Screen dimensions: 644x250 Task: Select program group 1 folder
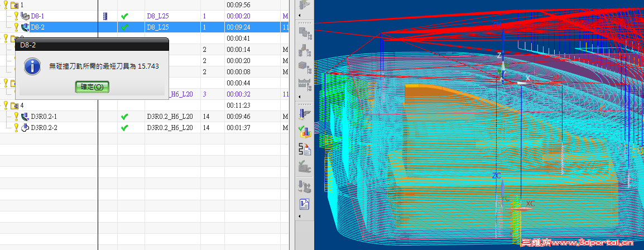pyautogui.click(x=15, y=6)
